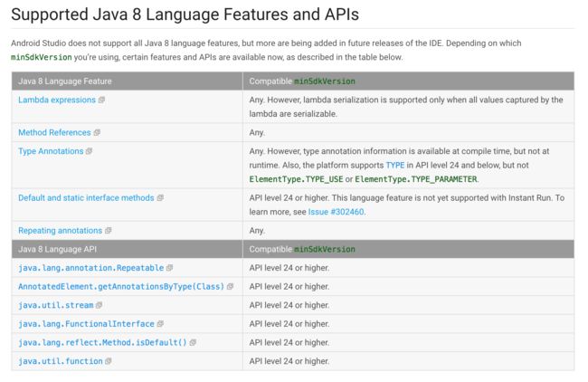Click the Java 8 Language Feature column header
The width and height of the screenshot is (588, 382).
128,81
